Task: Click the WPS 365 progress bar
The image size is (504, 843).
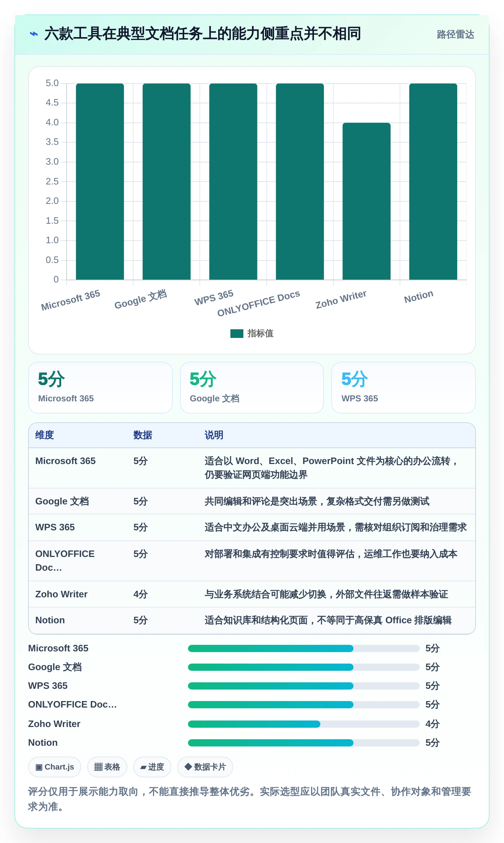Action: coord(303,686)
